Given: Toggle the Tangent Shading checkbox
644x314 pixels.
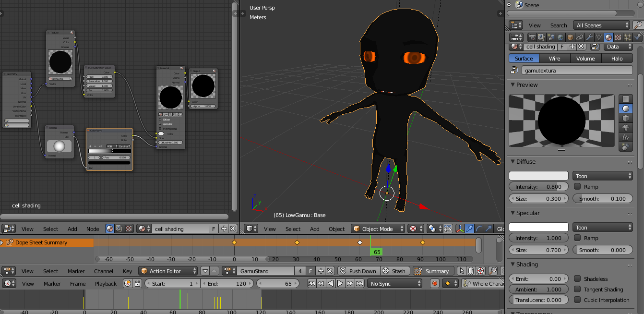Looking at the screenshot, I should (578, 290).
